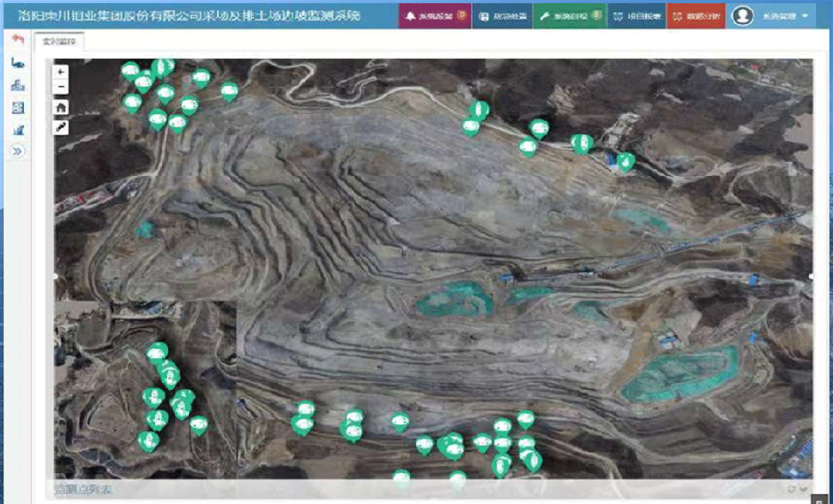Switch to the 实时监控 tab

click(59, 42)
